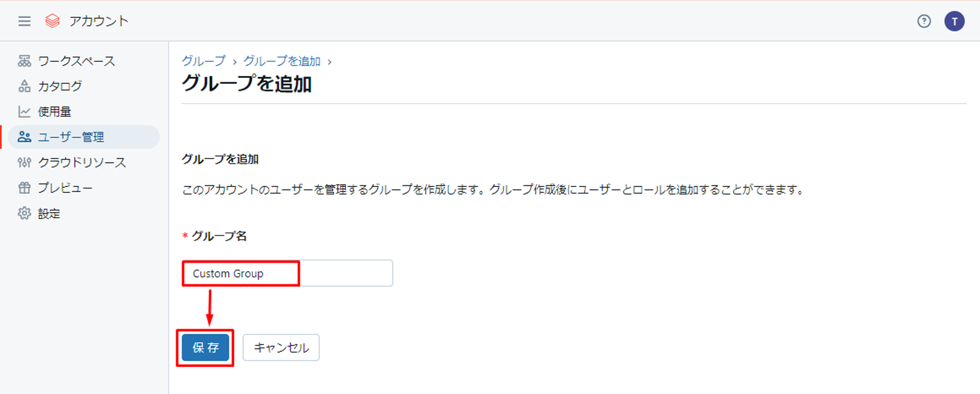The image size is (980, 394).
Task: Open the hamburger navigation menu
Action: coord(24,22)
